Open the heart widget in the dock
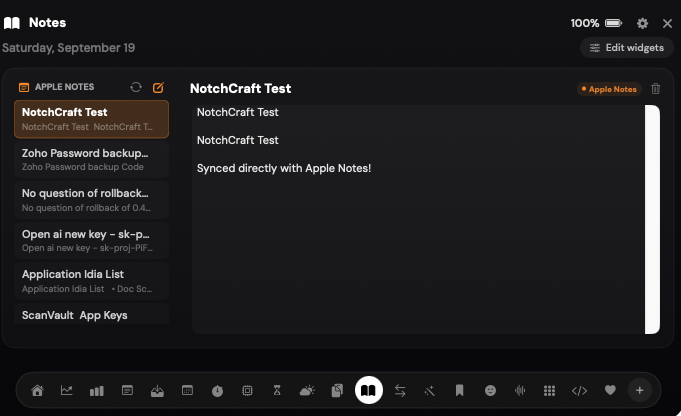 click(610, 390)
